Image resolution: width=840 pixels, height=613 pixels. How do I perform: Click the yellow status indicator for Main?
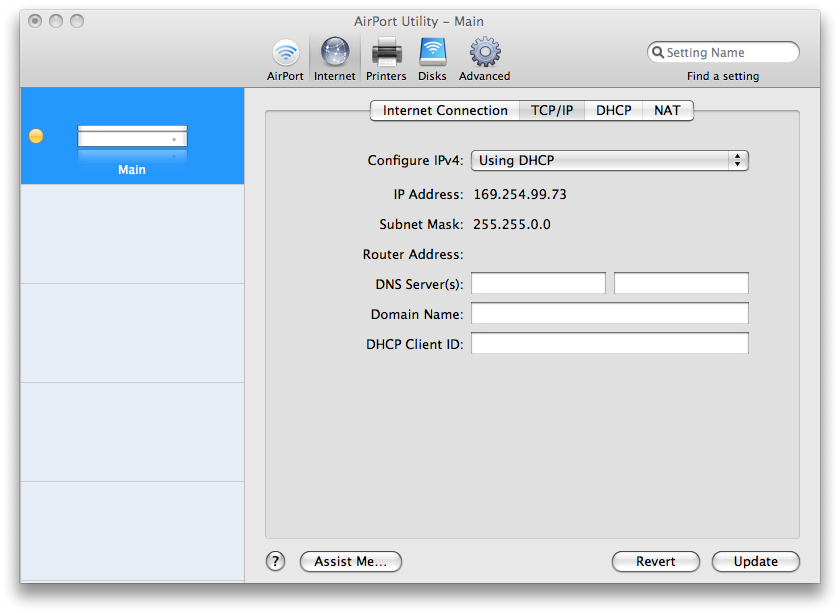[36, 136]
